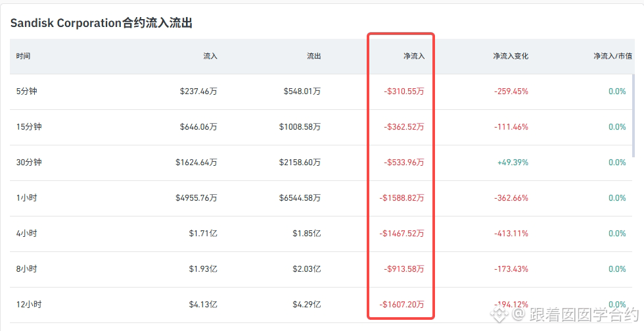Click inflow value $1.71亿
The height and width of the screenshot is (331, 644).
pos(203,234)
